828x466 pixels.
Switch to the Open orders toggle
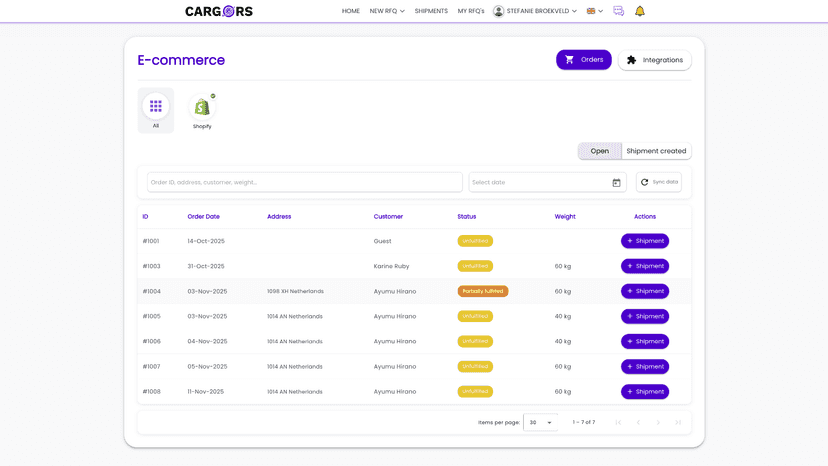[x=599, y=151]
